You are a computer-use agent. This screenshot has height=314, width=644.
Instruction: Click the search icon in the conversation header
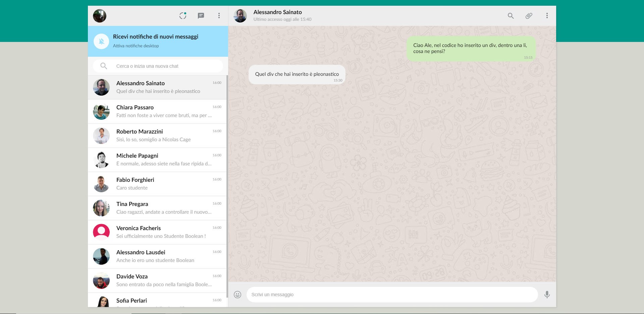click(511, 16)
